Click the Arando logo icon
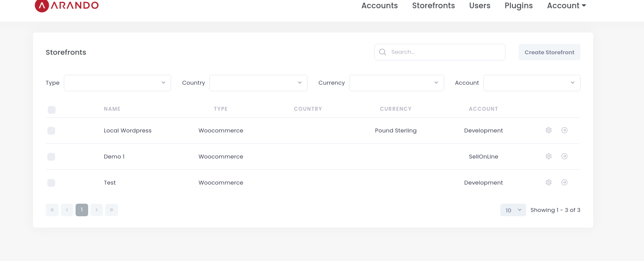The width and height of the screenshot is (644, 261). [x=41, y=6]
